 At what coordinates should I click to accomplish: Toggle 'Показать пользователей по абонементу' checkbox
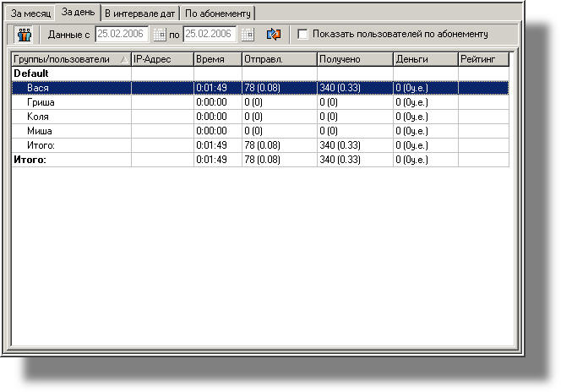[x=302, y=35]
